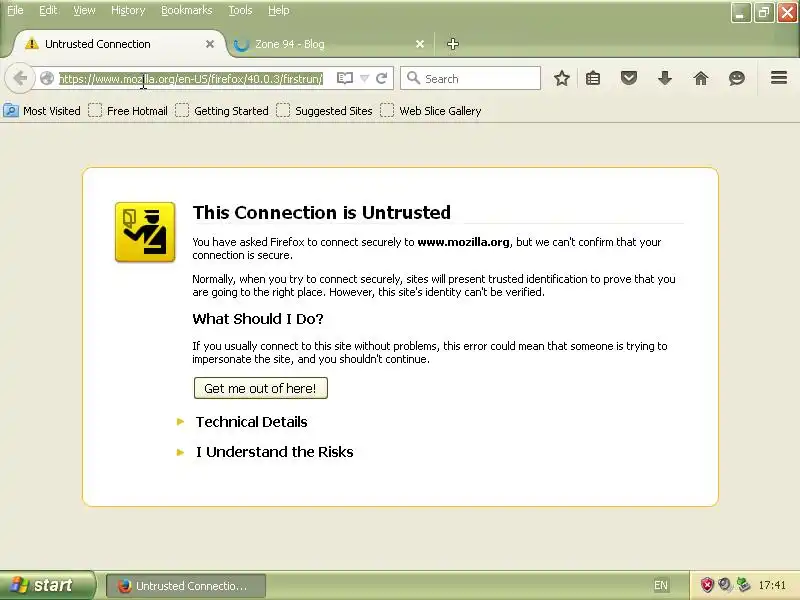Close the Zone 94 - Blog tab
This screenshot has width=800, height=600.
coord(420,44)
